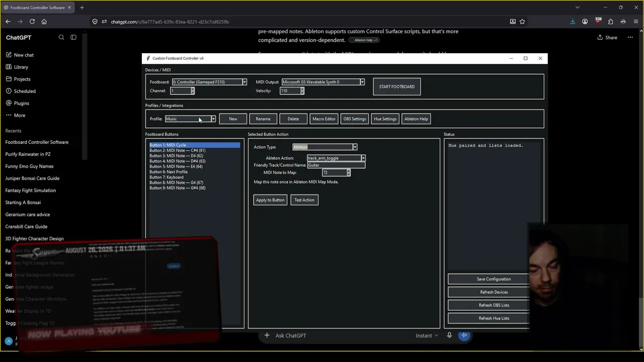Screen dimensions: 644x362
Task: Open the Macro Editor
Action: [x=324, y=119]
